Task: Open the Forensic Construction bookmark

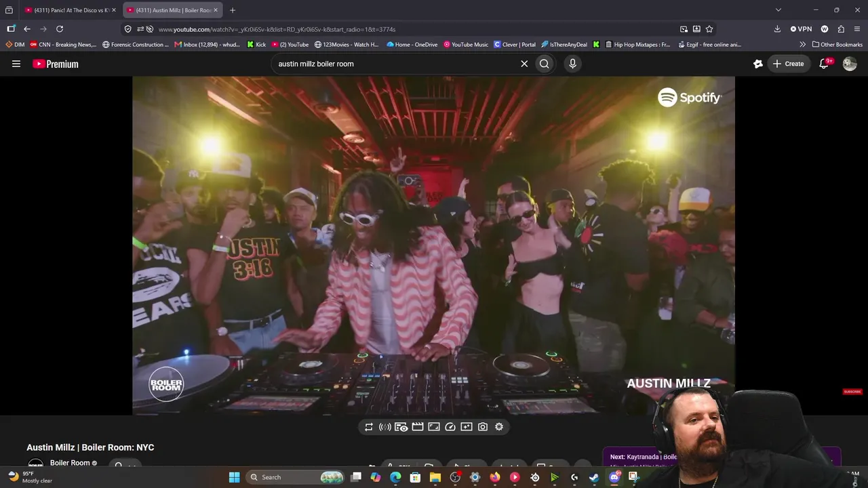Action: coord(136,45)
